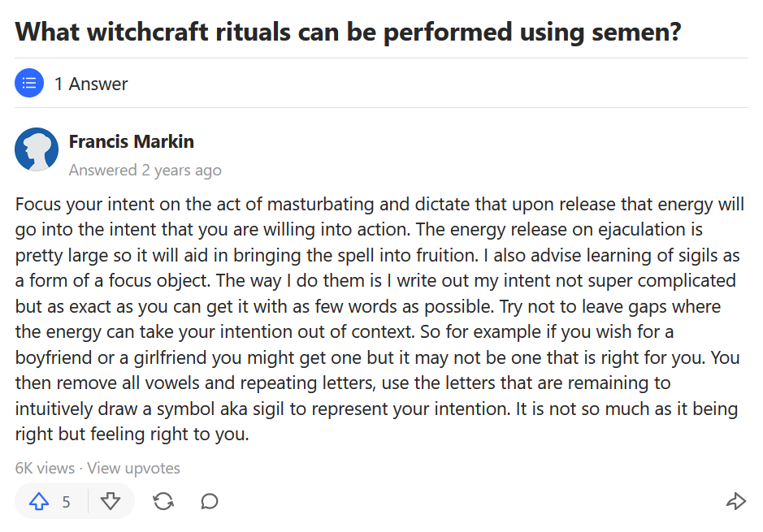This screenshot has width=763, height=532.
Task: Open comments via the speech bubble icon
Action: coord(210,501)
